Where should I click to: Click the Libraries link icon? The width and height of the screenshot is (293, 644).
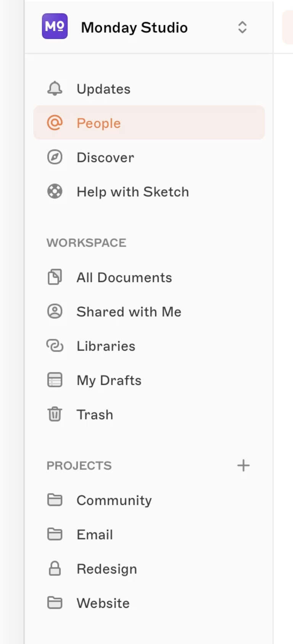[x=55, y=346]
